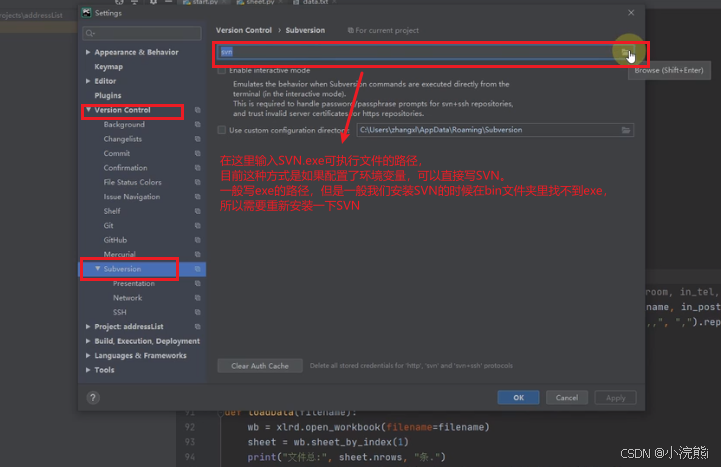
Task: Expand the Tools section
Action: click(x=88, y=370)
